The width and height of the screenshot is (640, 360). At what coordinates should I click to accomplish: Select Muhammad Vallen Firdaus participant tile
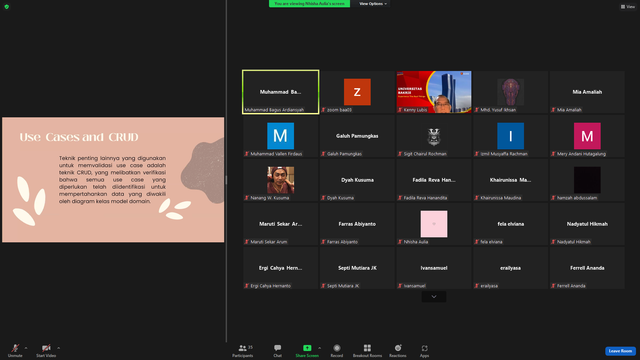[280, 136]
